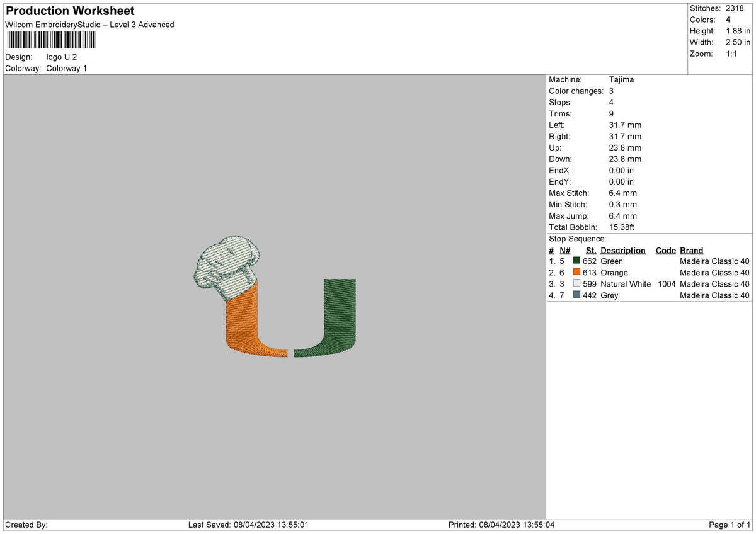Click the Min Stitch value 0.3 mm

click(623, 204)
